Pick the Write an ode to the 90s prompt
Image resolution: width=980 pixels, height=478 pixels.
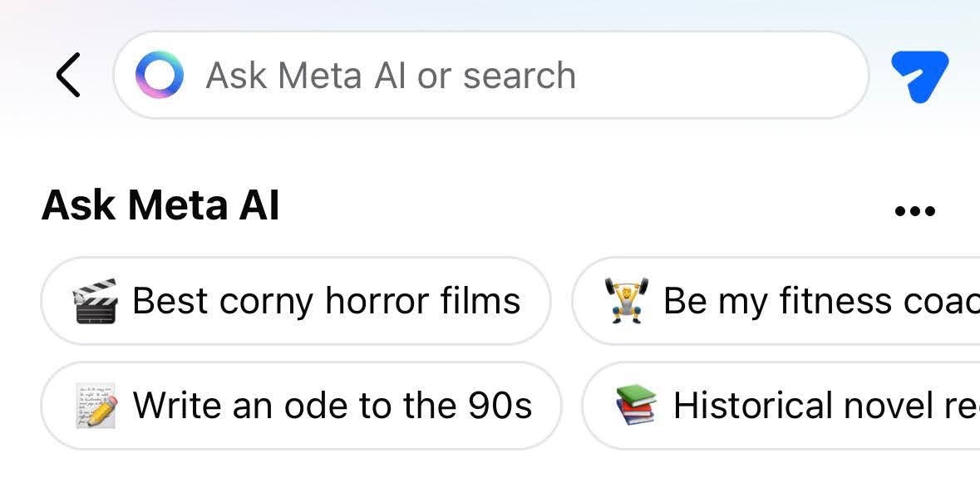click(x=301, y=406)
